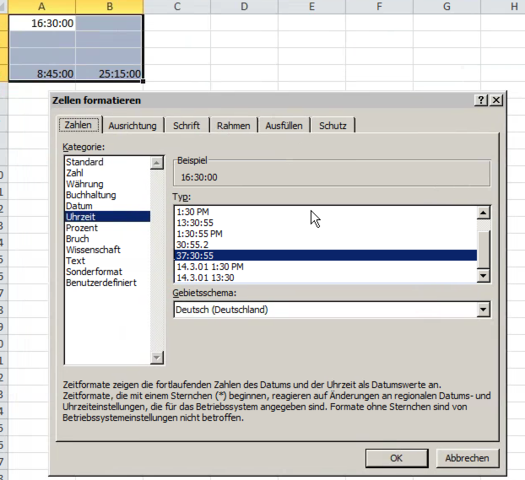The image size is (525, 480).
Task: Close the Zellen formatieren dialog
Action: (x=496, y=100)
